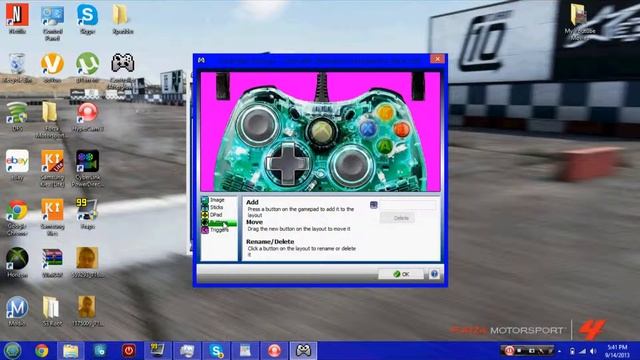The image size is (640, 360).
Task: Open the WinRAR desktop shortcut
Action: (52, 262)
